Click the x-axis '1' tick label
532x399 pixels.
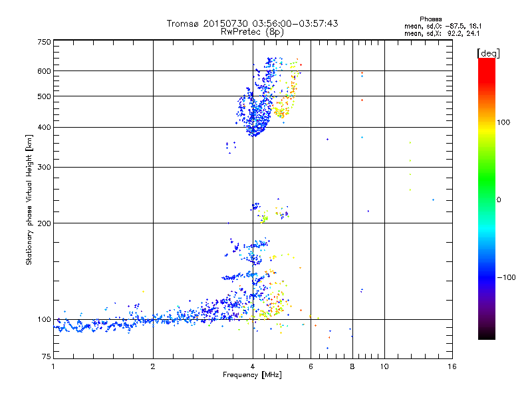[x=53, y=366]
